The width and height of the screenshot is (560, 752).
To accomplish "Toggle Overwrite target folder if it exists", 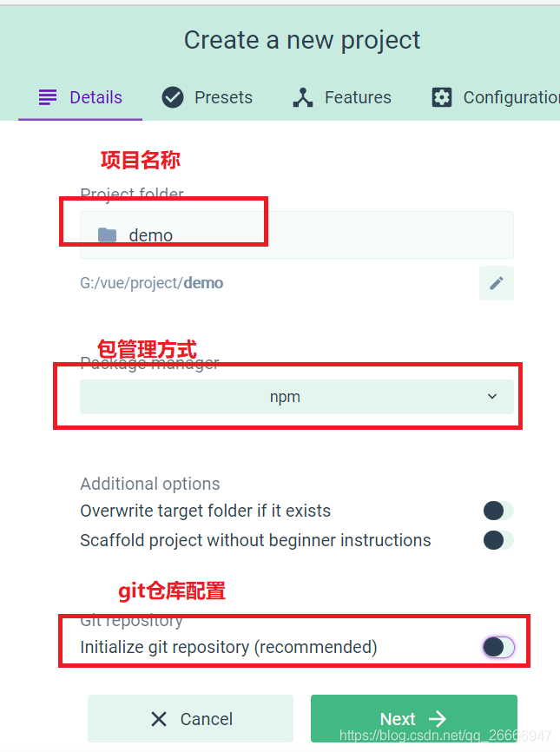I will pos(498,511).
